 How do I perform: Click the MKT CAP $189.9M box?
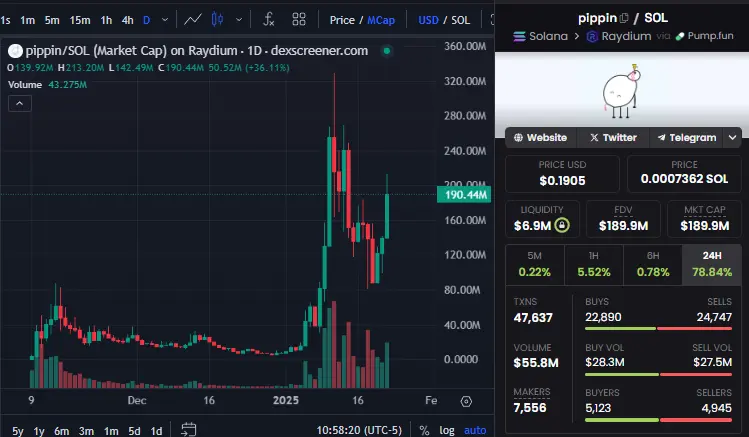click(705, 219)
